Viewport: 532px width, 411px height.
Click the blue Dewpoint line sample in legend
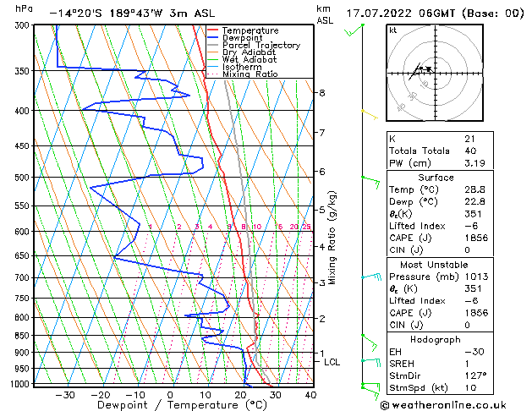tap(213, 38)
